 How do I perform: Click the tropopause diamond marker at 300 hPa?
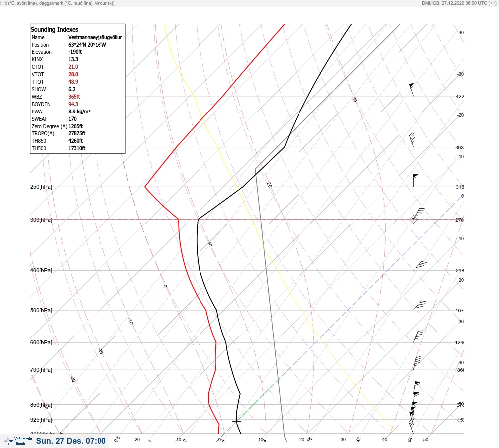point(413,219)
